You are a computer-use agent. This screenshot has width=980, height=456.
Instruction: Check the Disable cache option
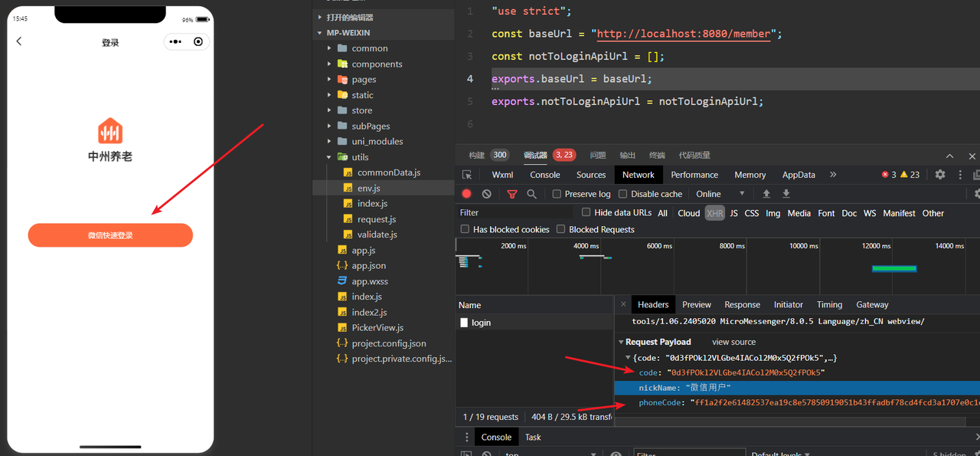click(x=622, y=194)
